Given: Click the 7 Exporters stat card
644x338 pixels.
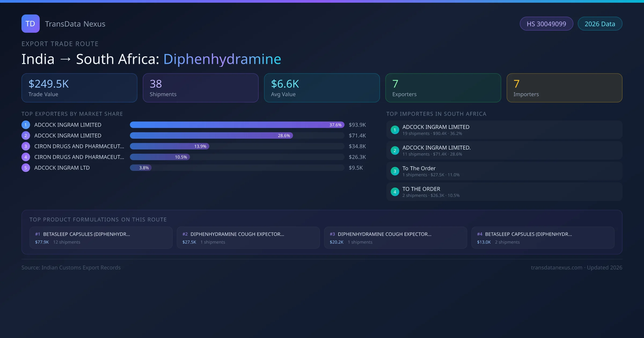Looking at the screenshot, I should [443, 88].
